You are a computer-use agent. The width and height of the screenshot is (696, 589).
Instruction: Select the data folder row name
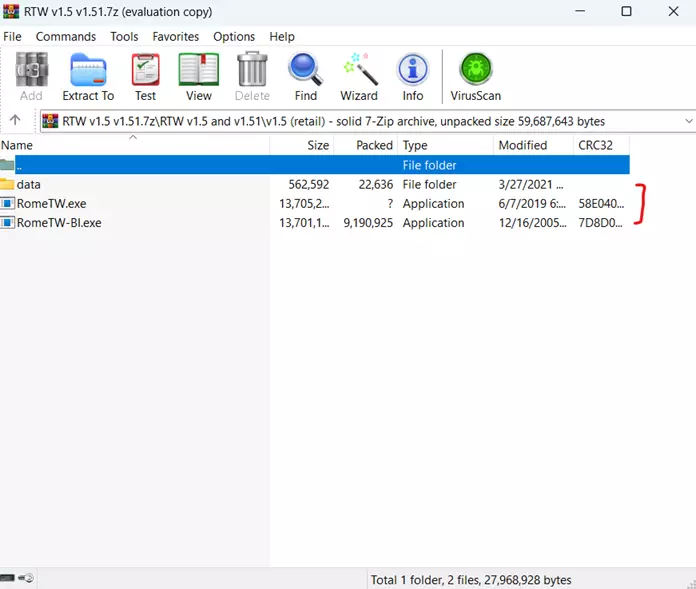click(29, 184)
